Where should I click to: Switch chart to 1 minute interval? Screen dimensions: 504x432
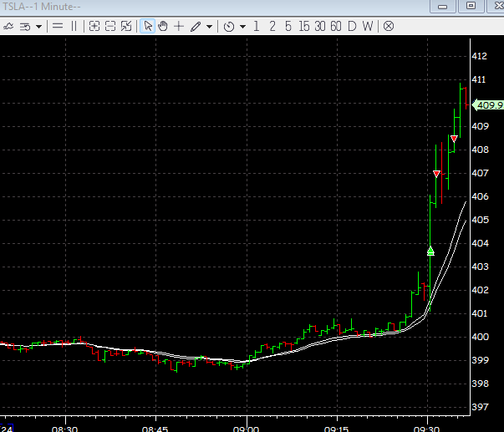pos(256,26)
